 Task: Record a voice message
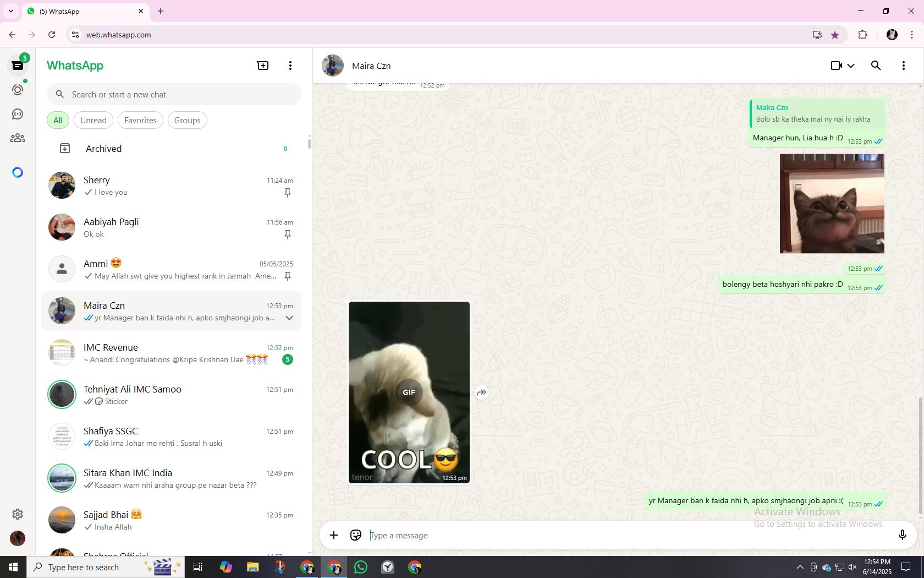pos(902,535)
